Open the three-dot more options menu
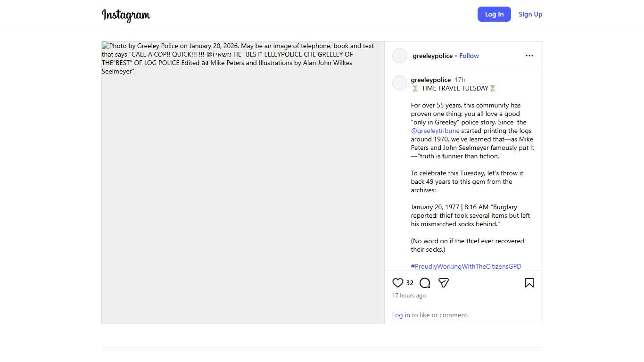The image size is (644, 362). point(529,56)
